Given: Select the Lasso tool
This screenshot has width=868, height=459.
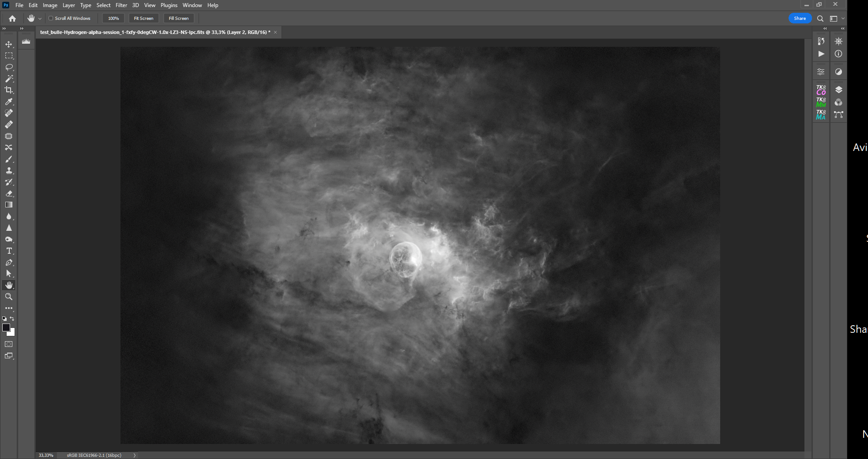Looking at the screenshot, I should point(9,67).
